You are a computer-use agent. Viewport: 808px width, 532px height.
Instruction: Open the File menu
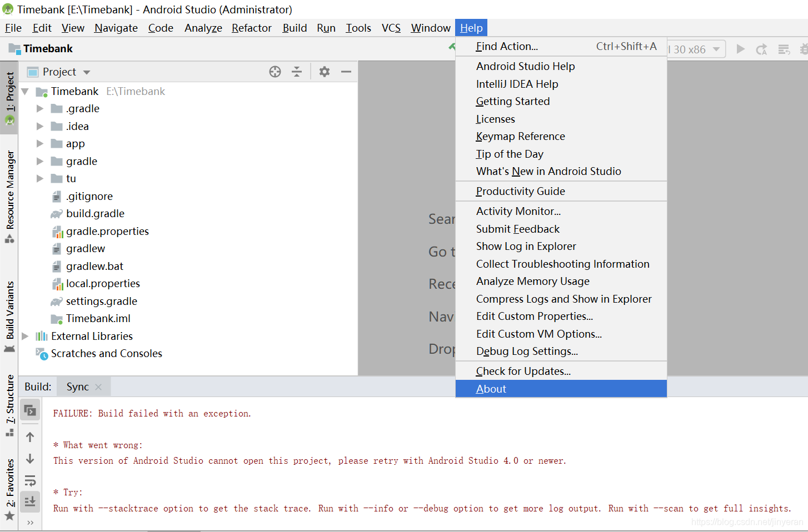point(13,28)
